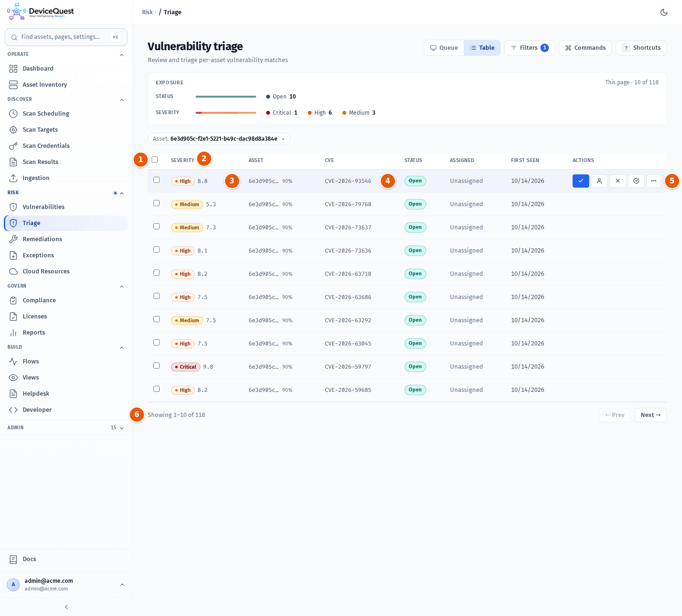Open the Commands palette button

(x=585, y=48)
